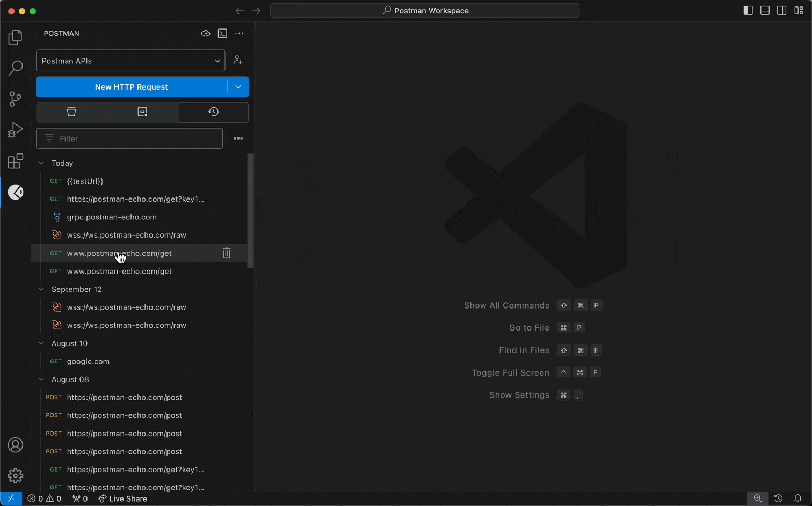Open the Search view in activity bar
The width and height of the screenshot is (812, 506).
point(16,68)
